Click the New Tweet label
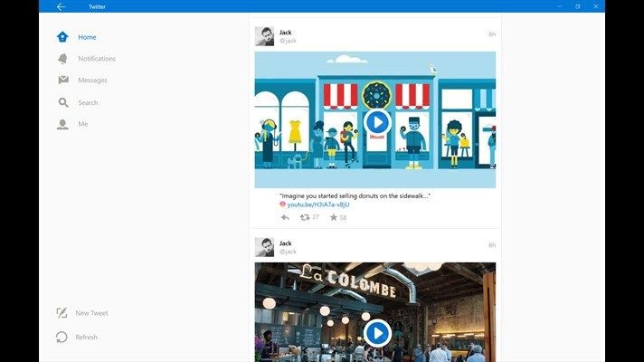The width and height of the screenshot is (644, 362). point(91,313)
